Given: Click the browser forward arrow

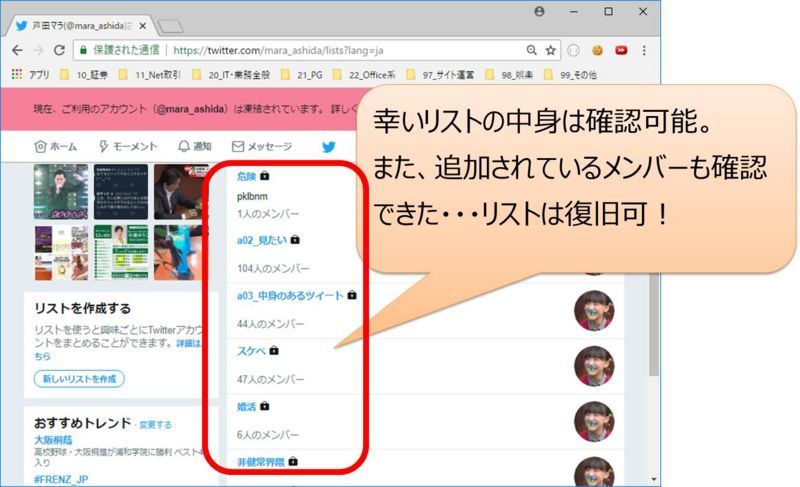Looking at the screenshot, I should 38,50.
